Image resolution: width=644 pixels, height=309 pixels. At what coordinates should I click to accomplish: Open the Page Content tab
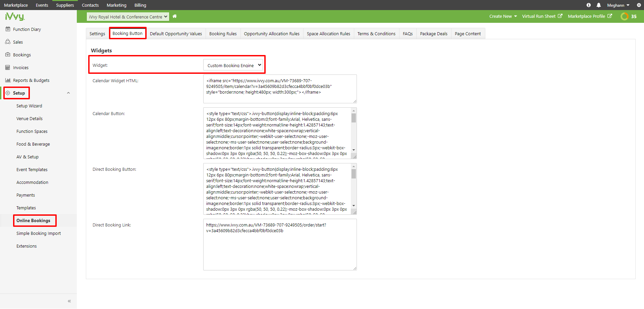[x=468, y=34]
